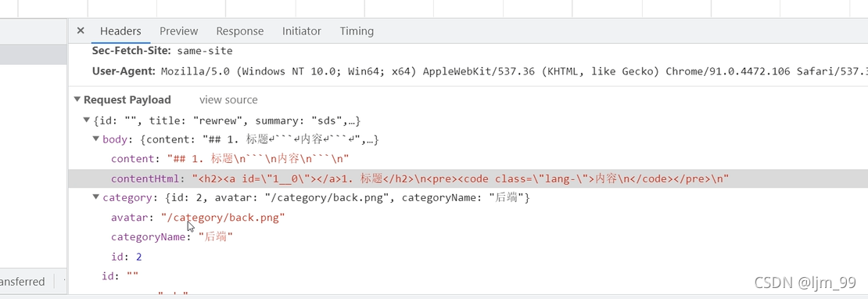Viewport: 868px width, 299px height.
Task: Collapse the body object triangle
Action: tap(96, 139)
